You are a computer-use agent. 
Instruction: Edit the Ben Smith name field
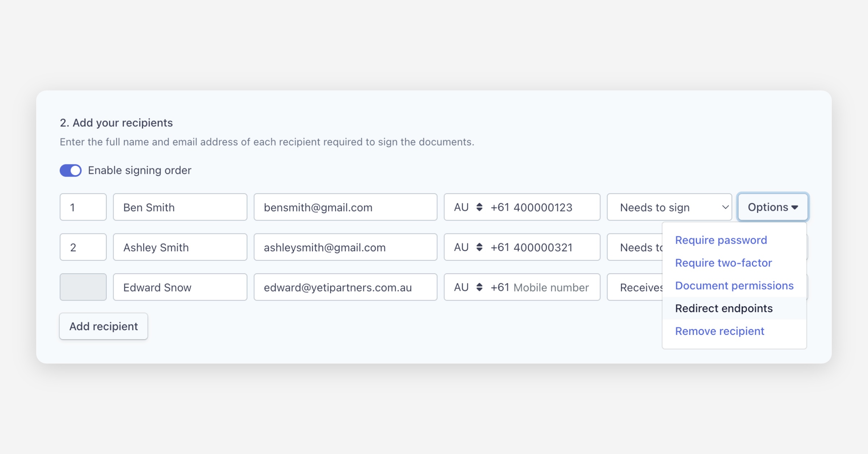point(180,207)
